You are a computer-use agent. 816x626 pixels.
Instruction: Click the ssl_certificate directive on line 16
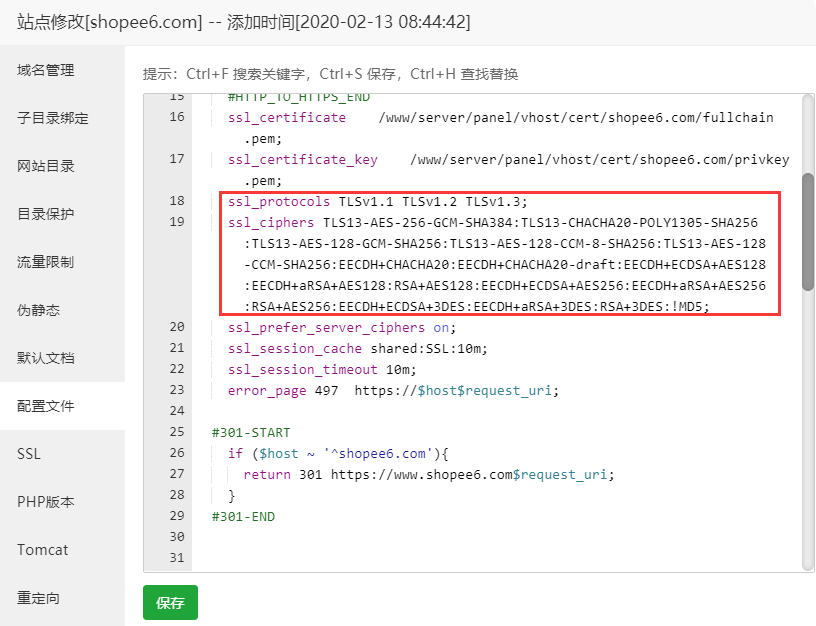287,118
